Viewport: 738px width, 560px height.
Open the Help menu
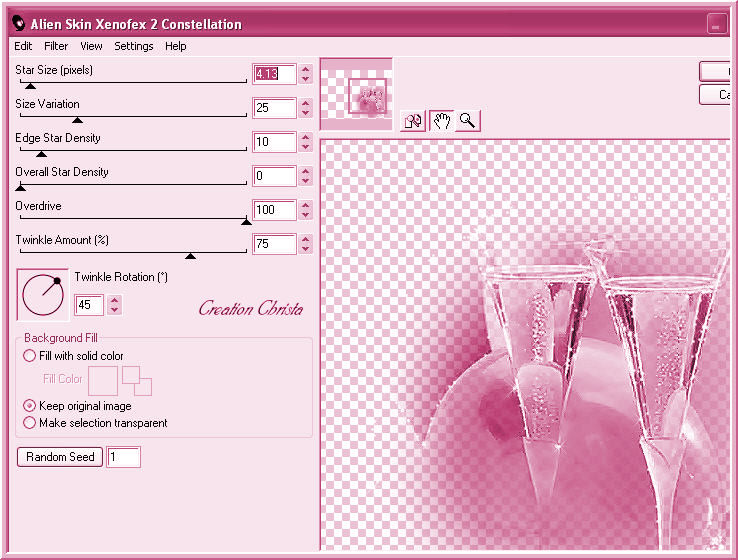[176, 46]
